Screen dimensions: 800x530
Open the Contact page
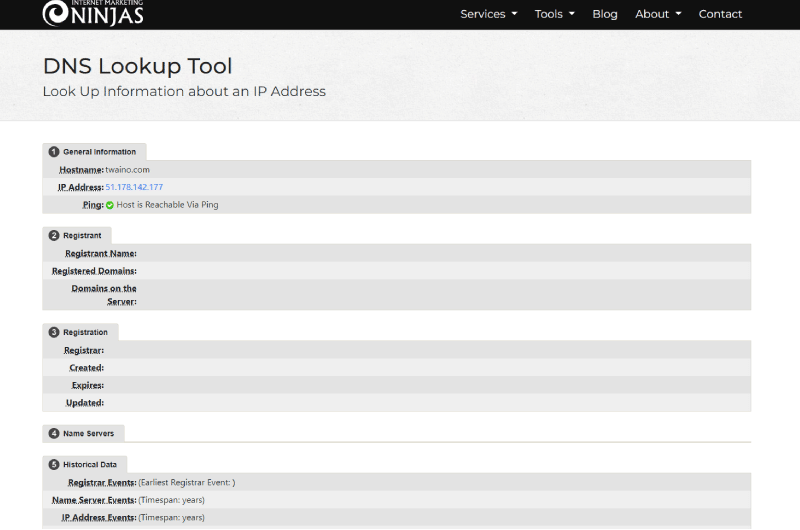tap(720, 14)
